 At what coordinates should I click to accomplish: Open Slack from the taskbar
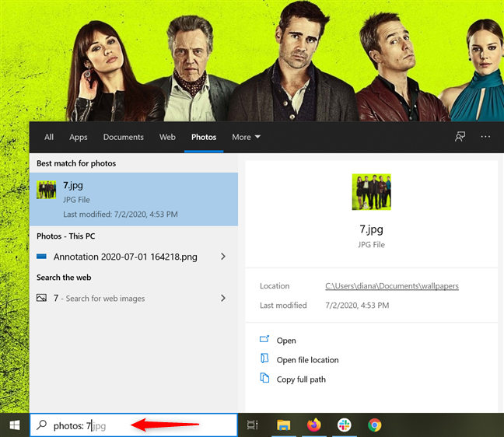coord(344,425)
